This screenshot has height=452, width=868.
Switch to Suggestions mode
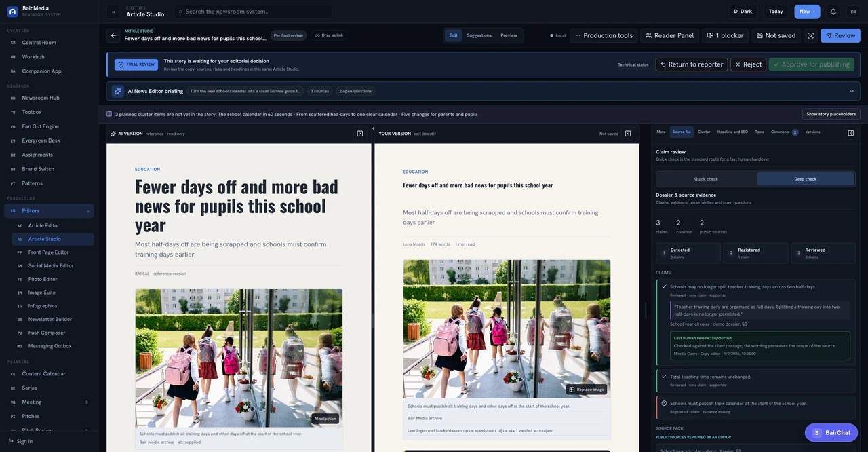(479, 35)
